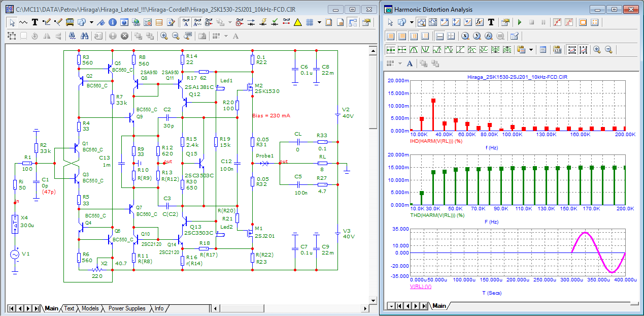Toggle the Scale mode button

pos(423,22)
